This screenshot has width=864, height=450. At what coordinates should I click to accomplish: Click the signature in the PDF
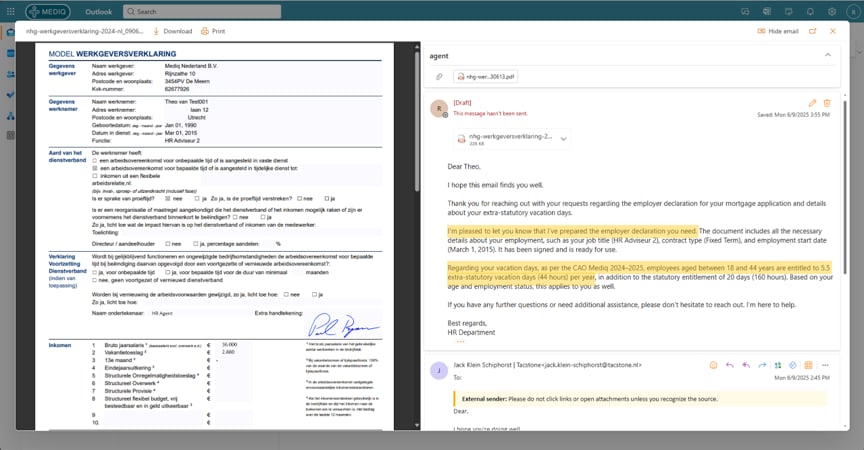(342, 326)
